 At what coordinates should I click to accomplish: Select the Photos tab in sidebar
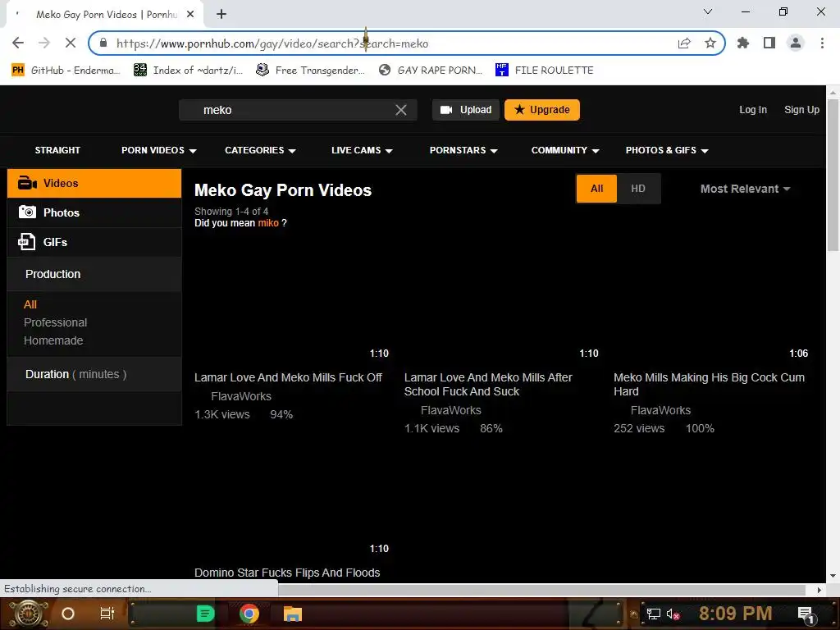click(94, 212)
